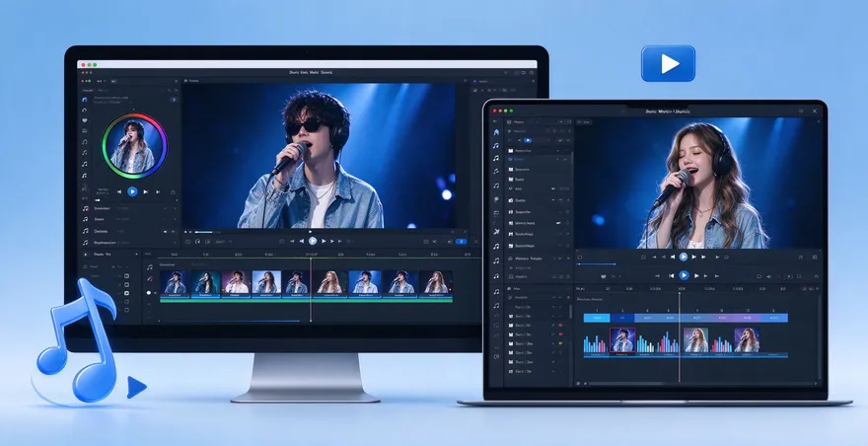Screen dimensions: 868x446
Task: Click the monitor timeline's bottom horizontal scrollbar
Action: (x=230, y=321)
